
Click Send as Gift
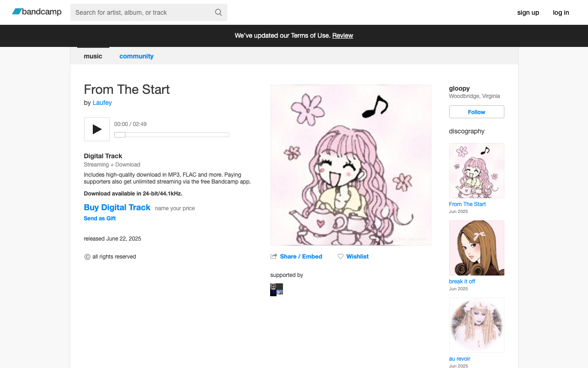(100, 218)
